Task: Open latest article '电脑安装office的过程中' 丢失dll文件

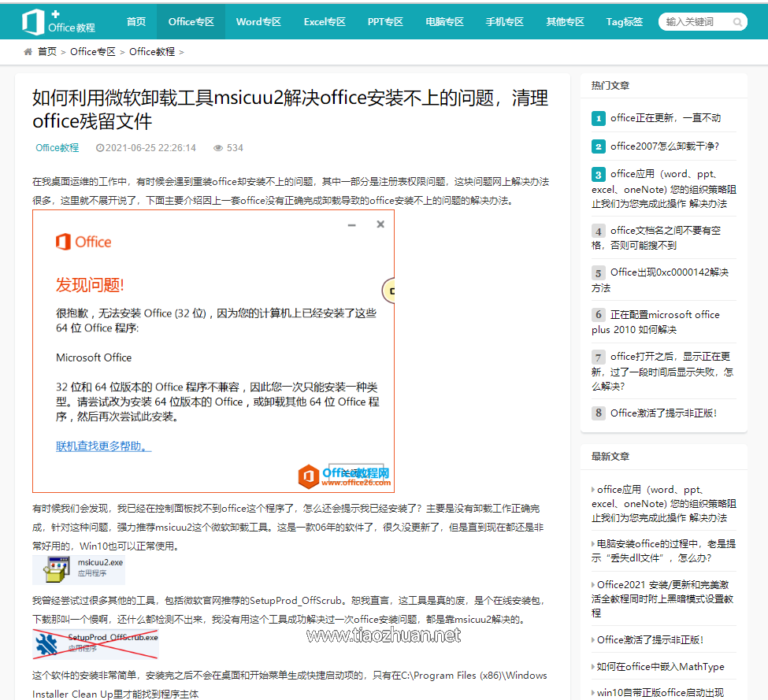Action: click(x=664, y=550)
